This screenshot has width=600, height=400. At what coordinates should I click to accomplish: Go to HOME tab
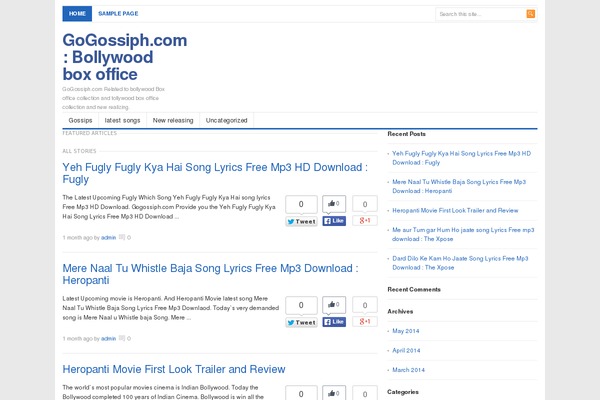[77, 14]
